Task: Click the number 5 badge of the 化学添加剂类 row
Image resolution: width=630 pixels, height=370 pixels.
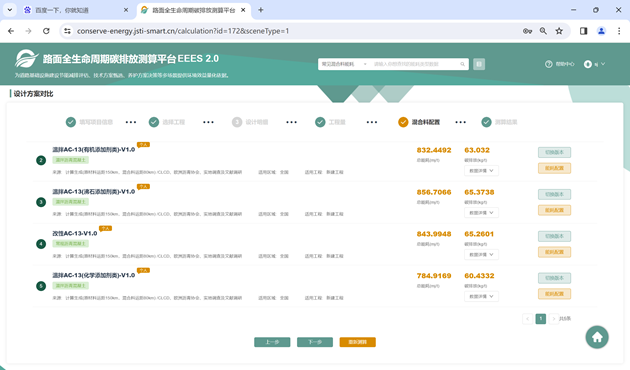Action: [x=41, y=286]
